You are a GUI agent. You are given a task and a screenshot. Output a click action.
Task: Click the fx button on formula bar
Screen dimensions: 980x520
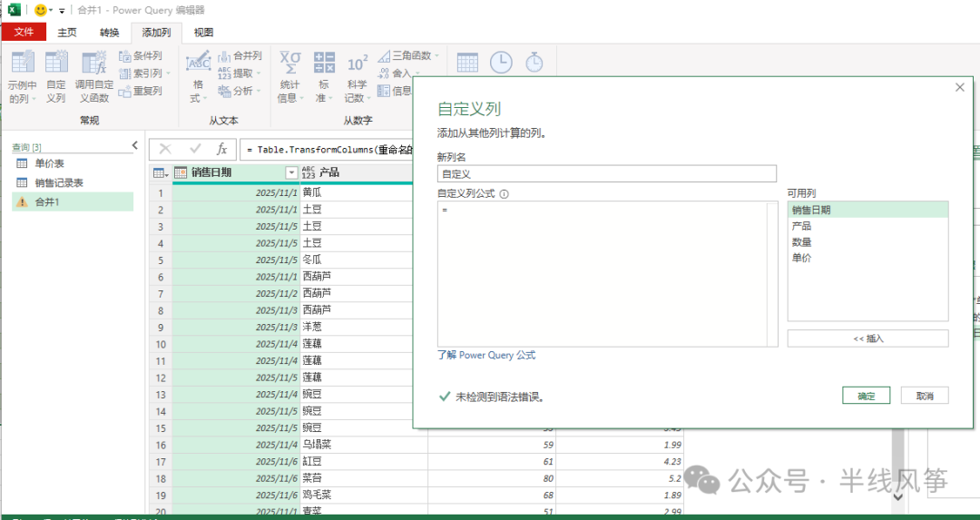[x=222, y=149]
